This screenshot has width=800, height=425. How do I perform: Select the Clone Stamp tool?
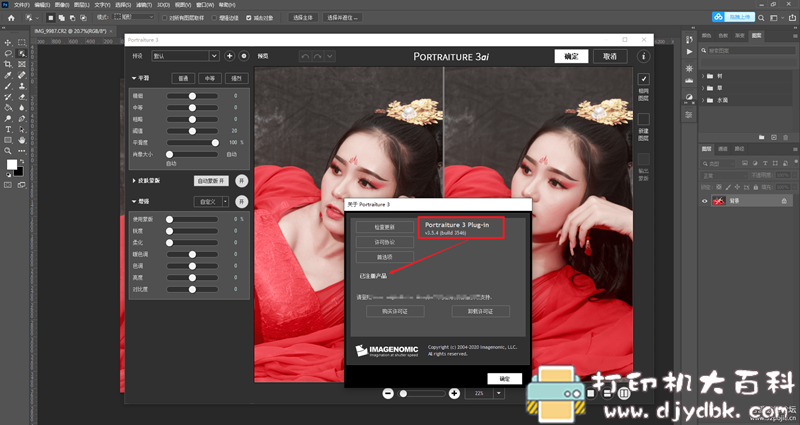click(22, 86)
